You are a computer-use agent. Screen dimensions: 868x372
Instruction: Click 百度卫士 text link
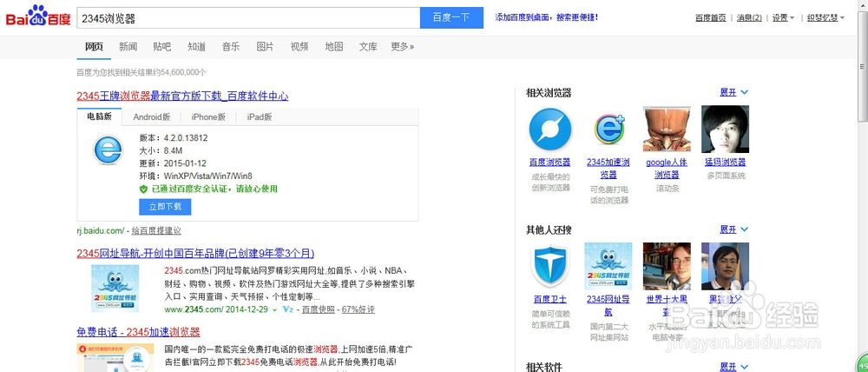click(549, 299)
